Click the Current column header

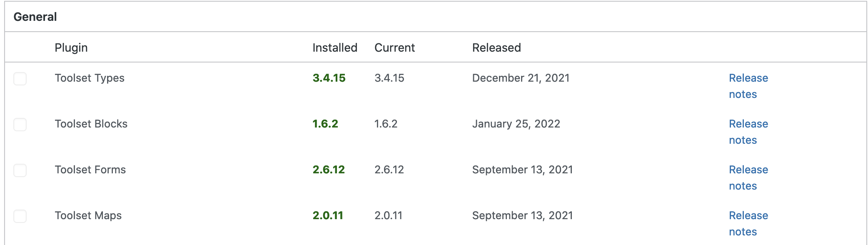coord(394,48)
